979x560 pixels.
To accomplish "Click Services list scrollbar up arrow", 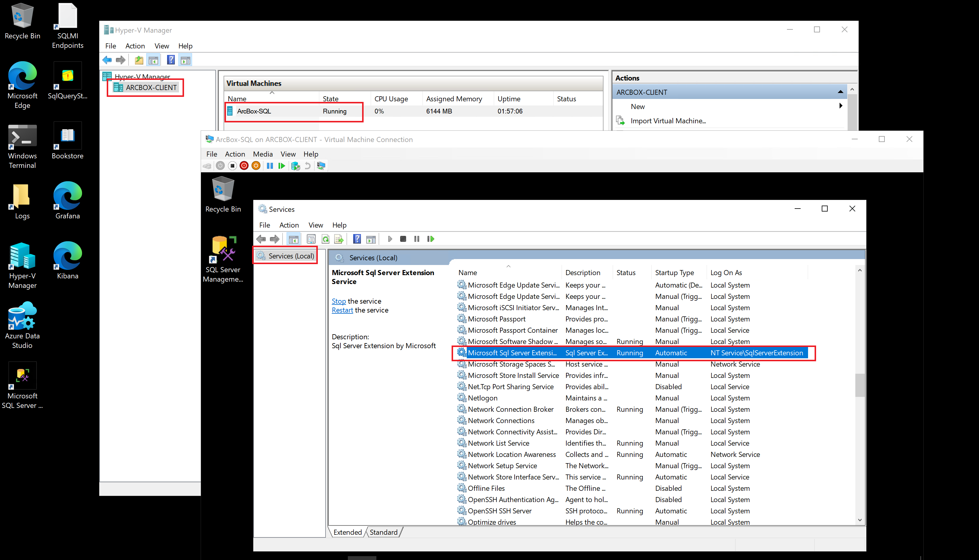I will click(x=860, y=270).
